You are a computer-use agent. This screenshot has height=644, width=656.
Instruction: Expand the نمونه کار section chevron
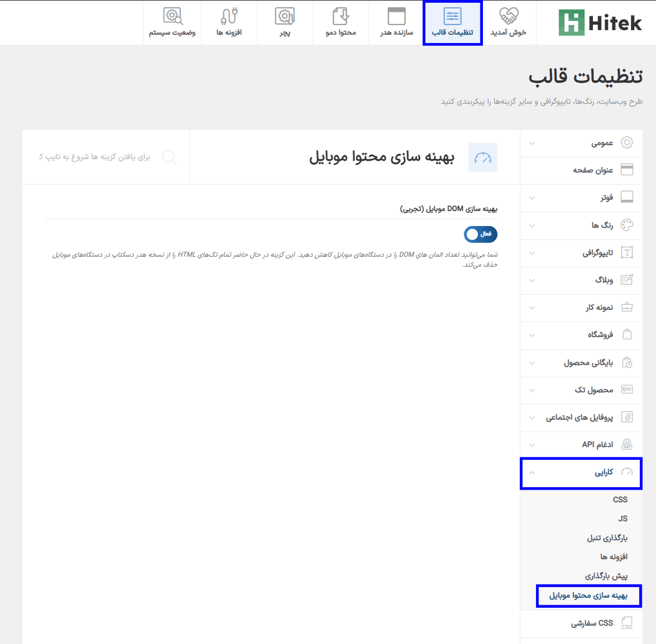[x=532, y=308]
